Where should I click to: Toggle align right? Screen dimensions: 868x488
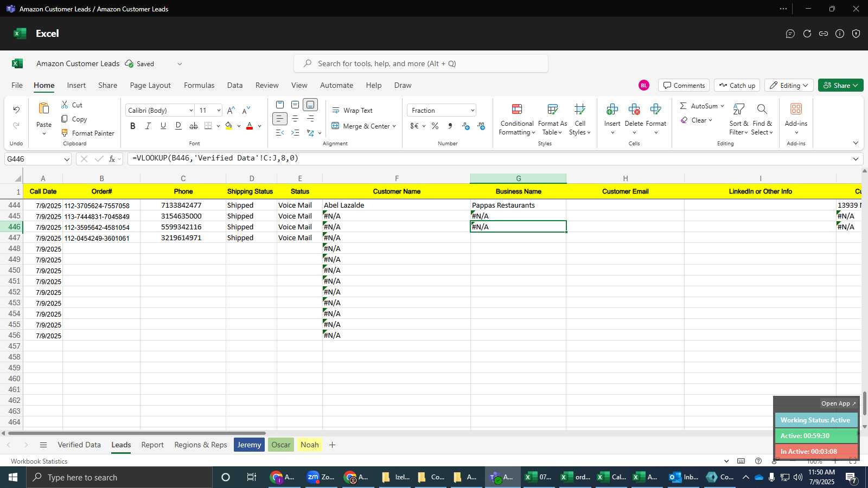[310, 119]
